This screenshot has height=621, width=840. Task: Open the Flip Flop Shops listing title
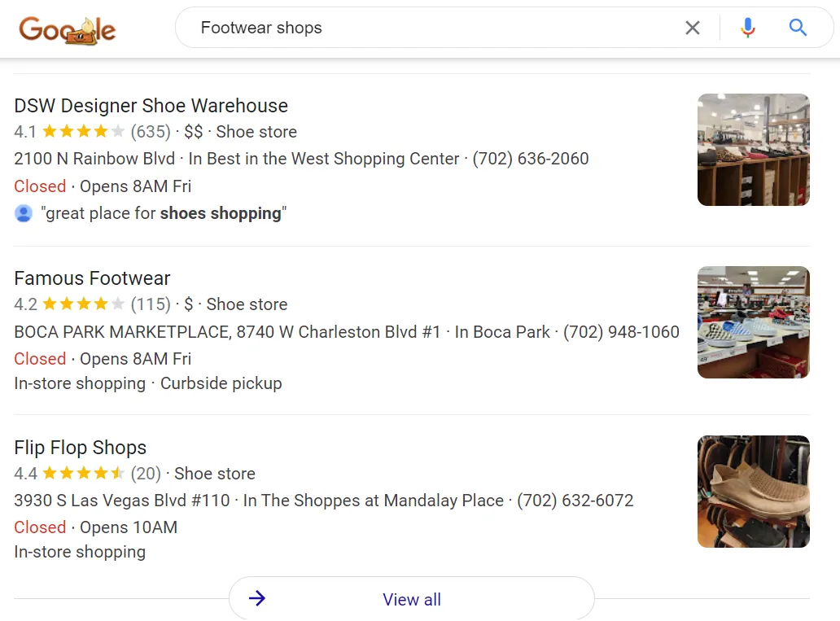pos(80,448)
